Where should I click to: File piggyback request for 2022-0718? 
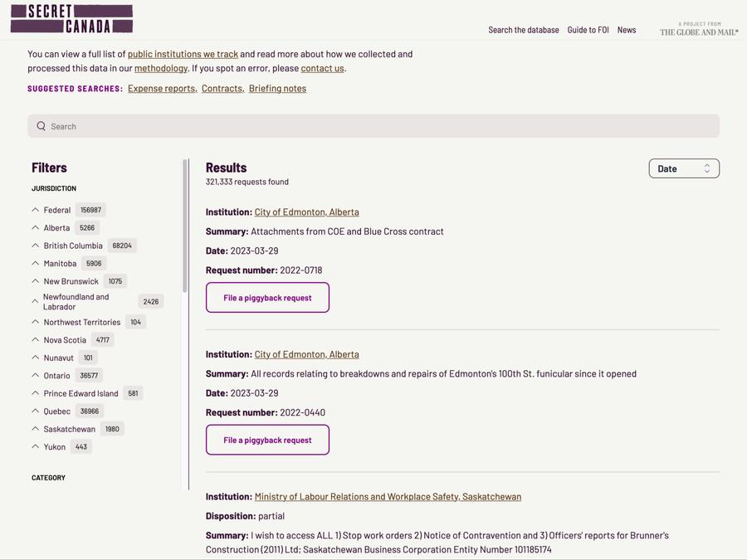coord(267,298)
